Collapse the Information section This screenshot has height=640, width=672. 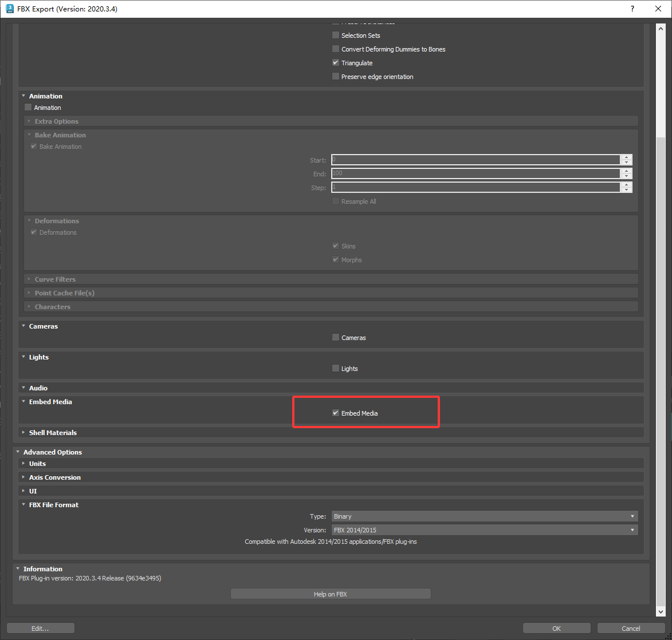[18, 568]
